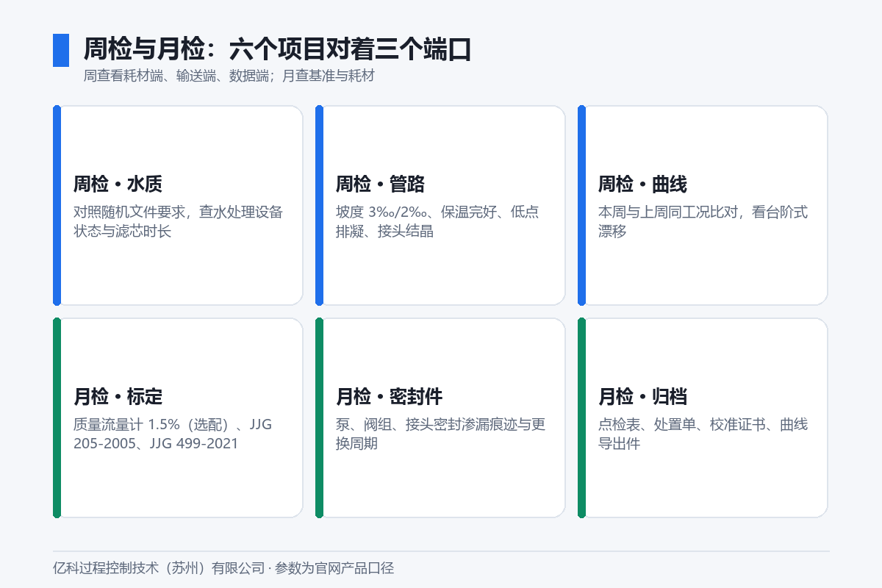Select the 周检 · 管路 card heading
The height and width of the screenshot is (588, 882).
tap(380, 184)
